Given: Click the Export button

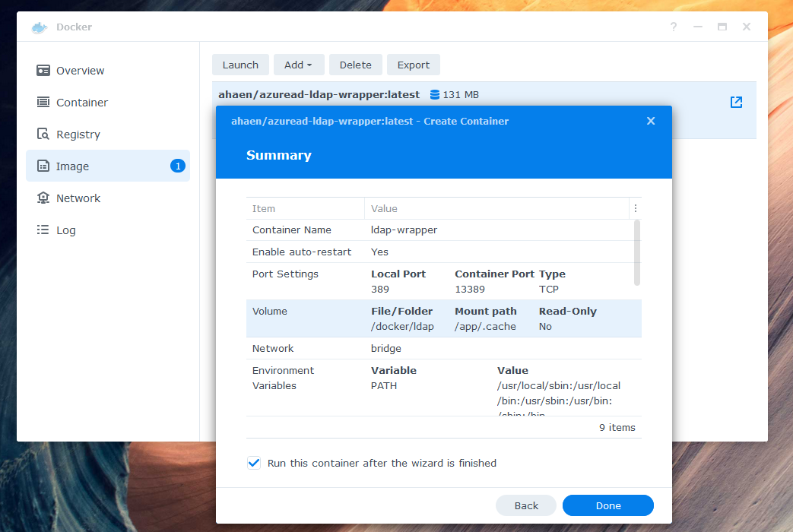Looking at the screenshot, I should [413, 65].
